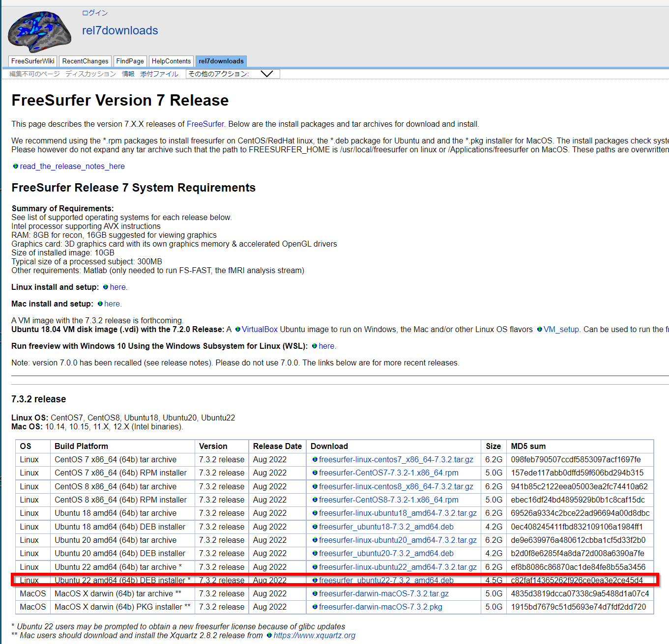Click the globe icon before read_the_release_notes_here
The height and width of the screenshot is (644, 669).
(x=16, y=166)
